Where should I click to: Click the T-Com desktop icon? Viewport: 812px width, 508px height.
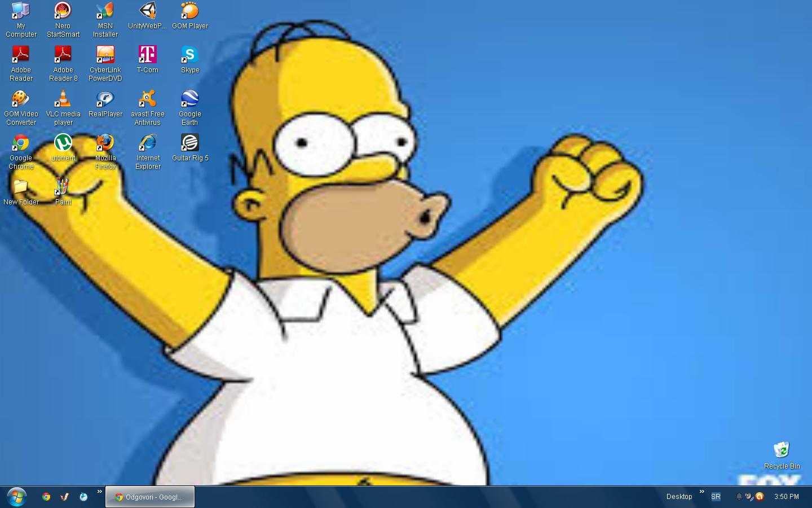[x=148, y=60]
